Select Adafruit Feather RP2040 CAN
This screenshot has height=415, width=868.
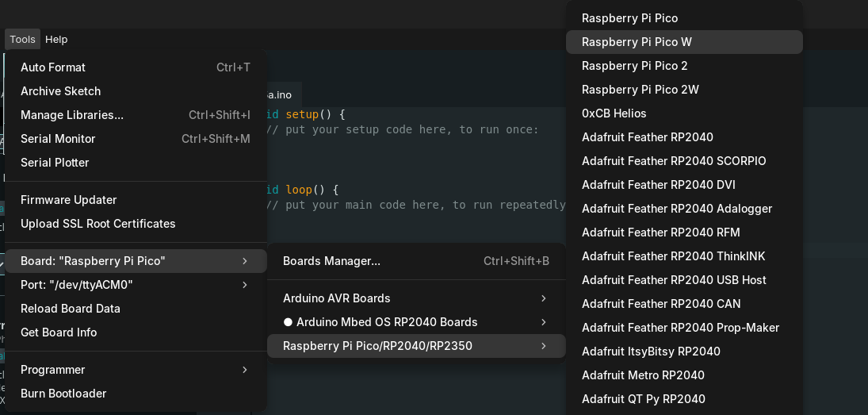click(x=684, y=304)
